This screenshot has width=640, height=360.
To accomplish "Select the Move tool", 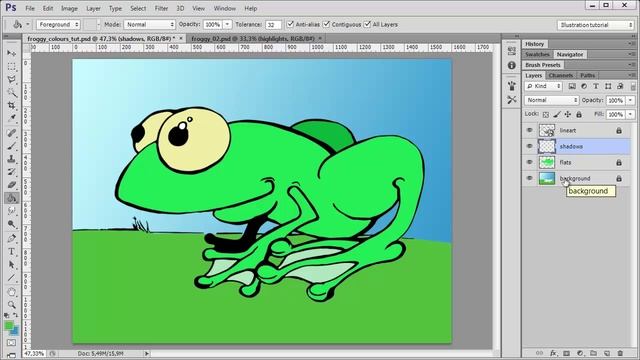I will tap(11, 53).
